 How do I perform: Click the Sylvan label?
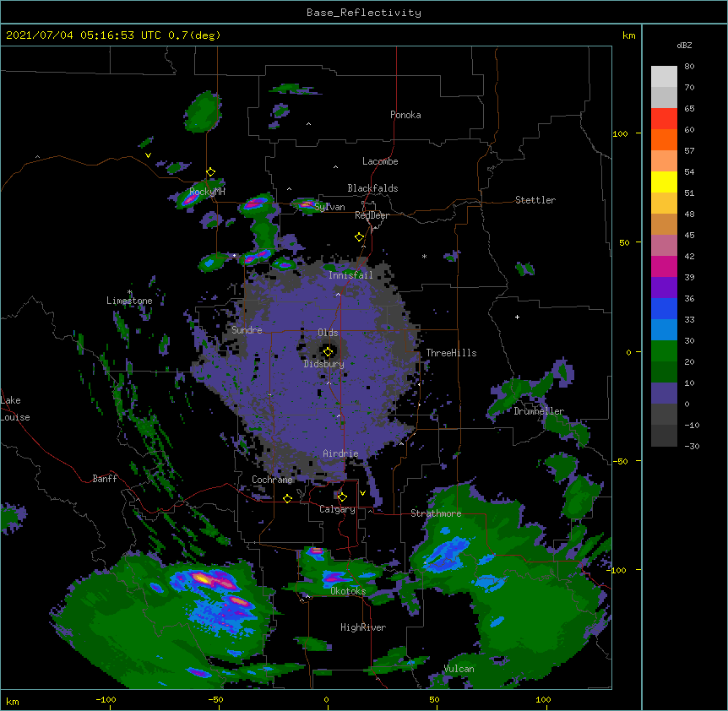pyautogui.click(x=329, y=207)
